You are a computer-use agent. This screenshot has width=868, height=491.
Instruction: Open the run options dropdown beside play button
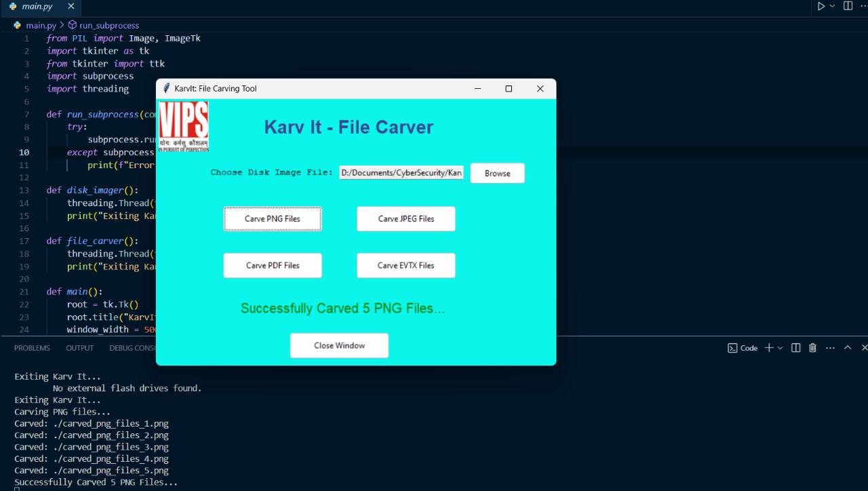831,5
